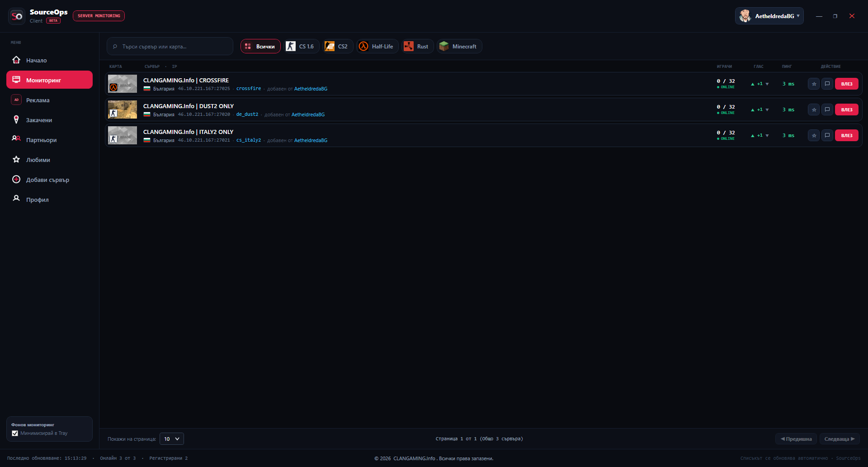Open the crossfire map thumbnail
The height and width of the screenshot is (467, 868).
tap(123, 84)
